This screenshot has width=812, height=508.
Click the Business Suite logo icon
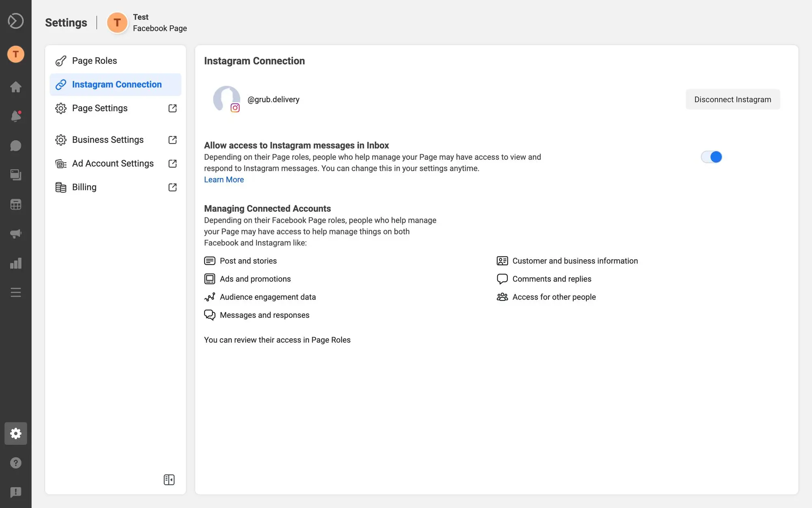[x=15, y=21]
